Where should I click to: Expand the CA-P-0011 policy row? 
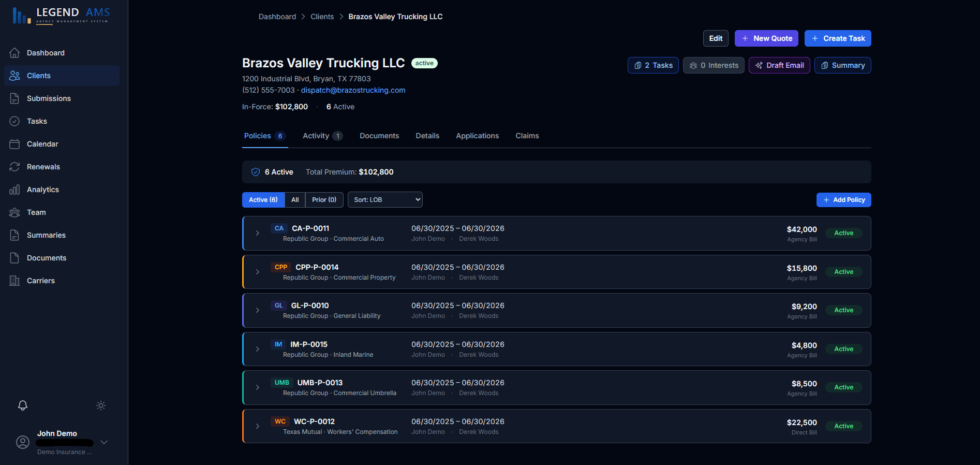pos(258,233)
